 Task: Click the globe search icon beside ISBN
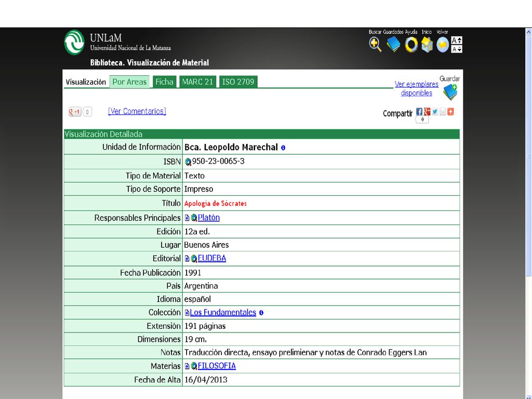(x=188, y=162)
